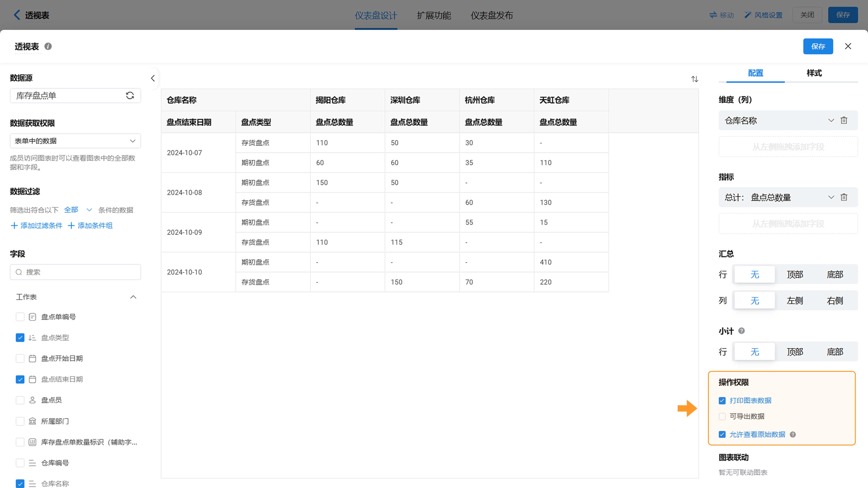868x488 pixels.
Task: Uncheck 允许查看原始数据 option
Action: (x=722, y=434)
